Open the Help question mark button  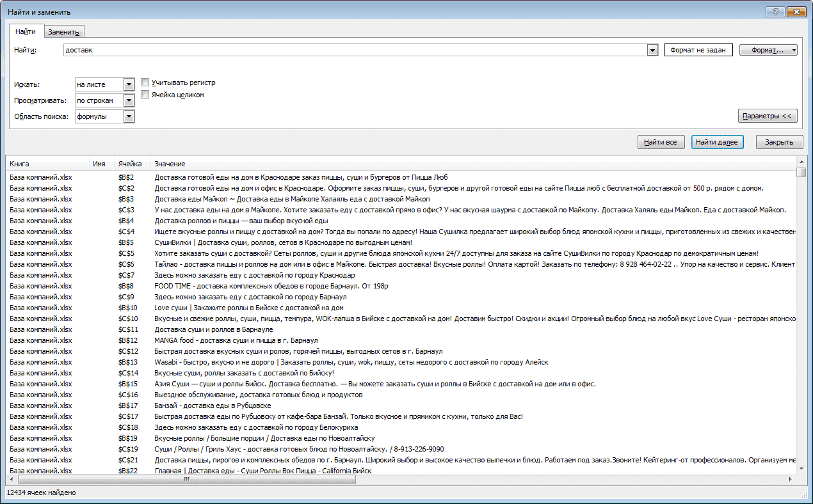click(x=775, y=12)
